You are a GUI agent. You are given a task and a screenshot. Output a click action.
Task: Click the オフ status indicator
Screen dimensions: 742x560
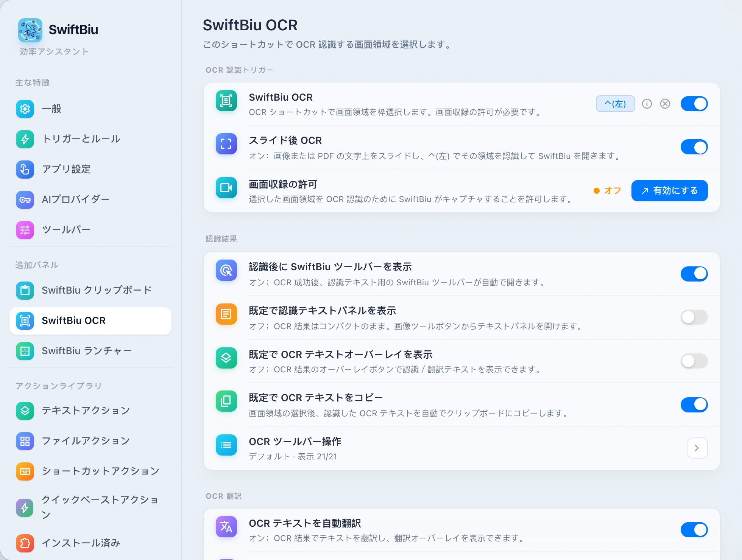click(x=607, y=191)
